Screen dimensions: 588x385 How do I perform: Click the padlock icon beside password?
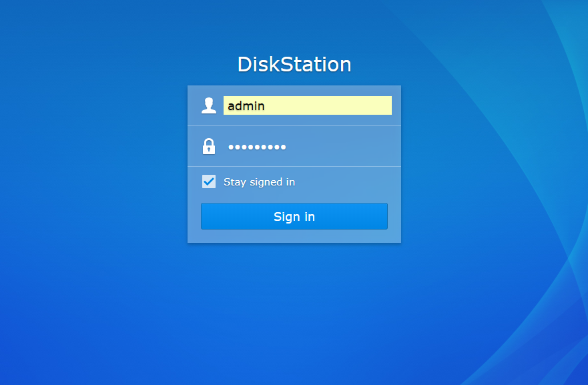click(209, 146)
